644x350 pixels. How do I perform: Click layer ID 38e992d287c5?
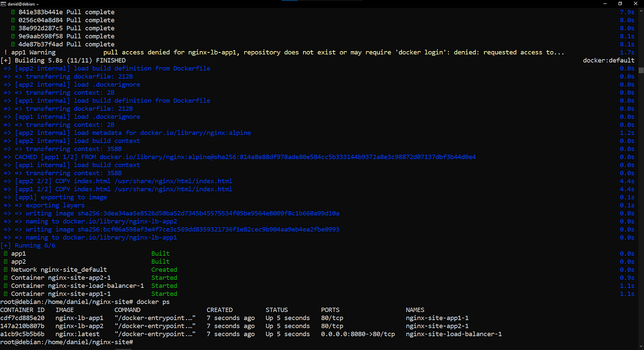pyautogui.click(x=40, y=28)
